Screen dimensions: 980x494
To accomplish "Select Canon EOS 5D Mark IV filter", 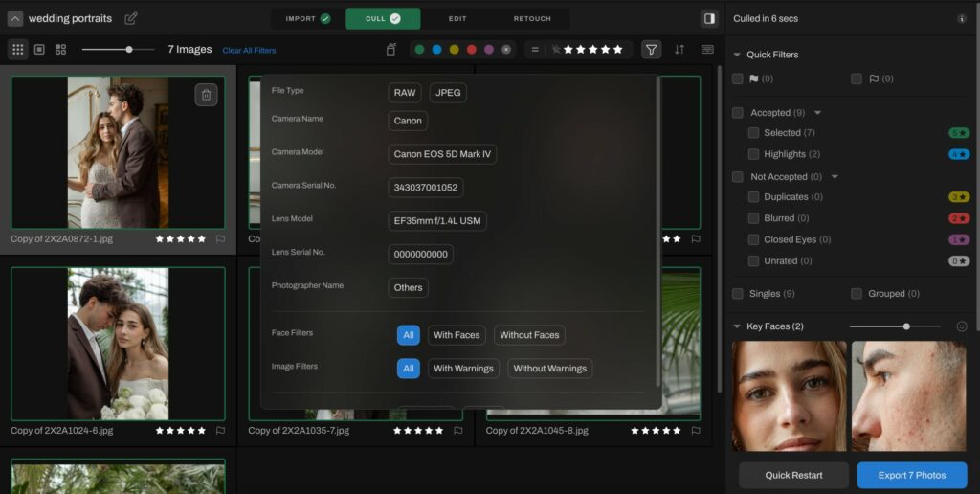I will pos(442,154).
